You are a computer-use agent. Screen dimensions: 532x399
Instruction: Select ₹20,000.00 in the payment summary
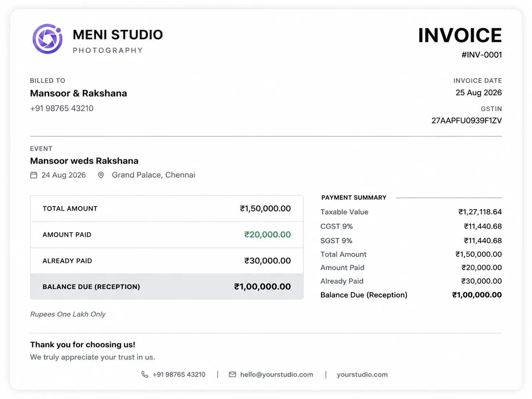(x=482, y=267)
